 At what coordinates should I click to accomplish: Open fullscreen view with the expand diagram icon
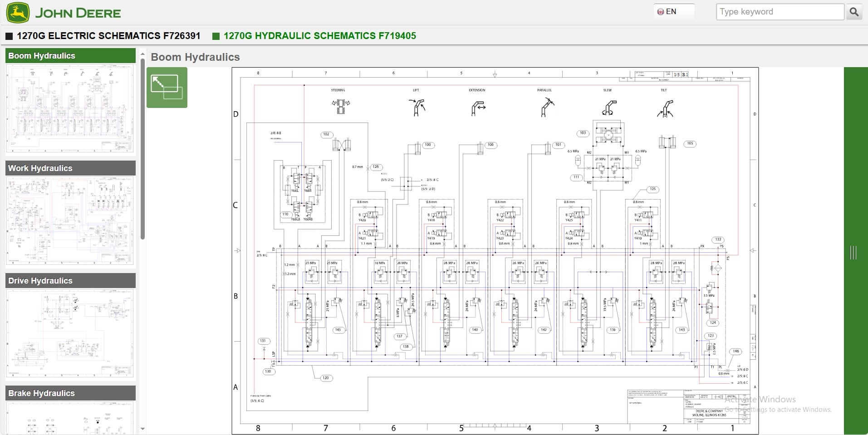click(x=167, y=87)
